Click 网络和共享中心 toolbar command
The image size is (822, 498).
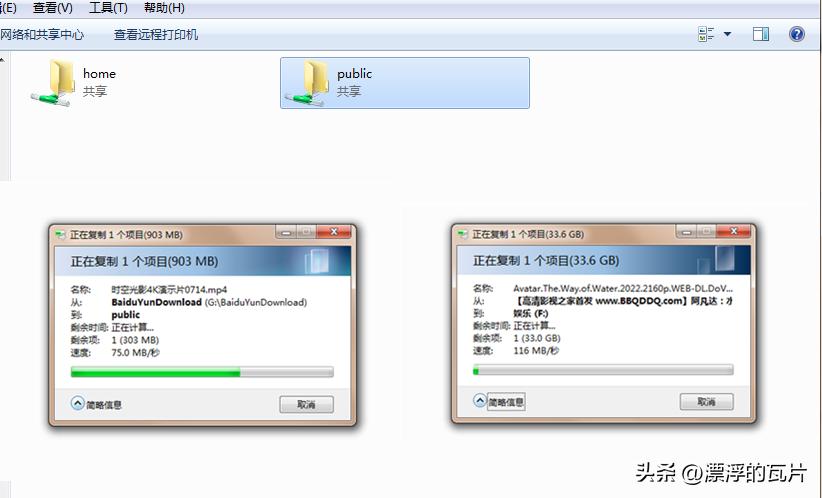point(42,35)
